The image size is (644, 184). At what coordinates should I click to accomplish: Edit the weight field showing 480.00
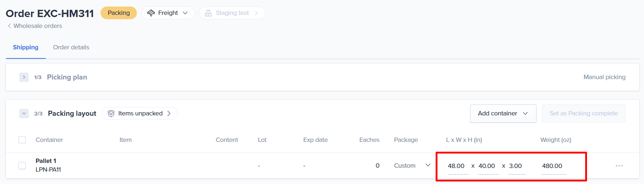click(x=552, y=166)
